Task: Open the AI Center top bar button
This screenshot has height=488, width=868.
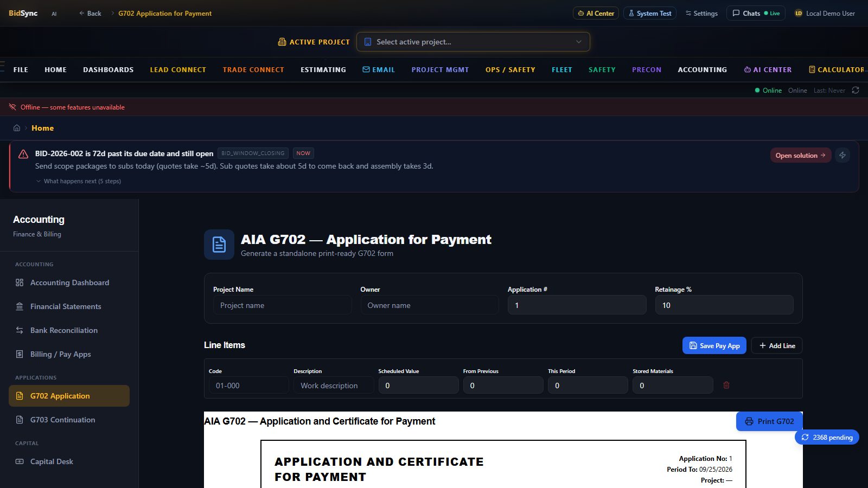Action: tap(596, 13)
